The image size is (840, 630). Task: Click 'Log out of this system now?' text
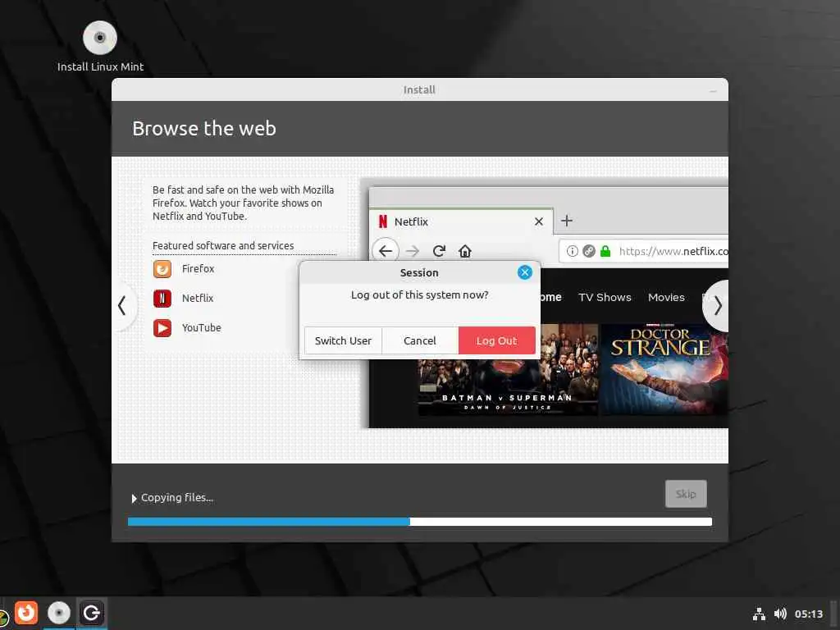419,295
